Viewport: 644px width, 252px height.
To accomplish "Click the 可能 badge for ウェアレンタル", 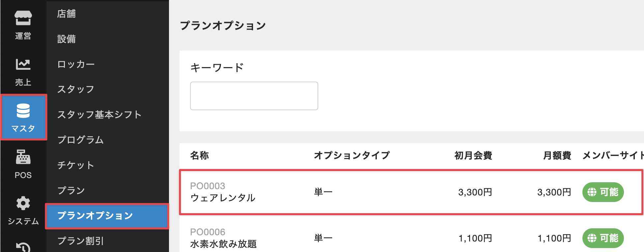I will pyautogui.click(x=603, y=192).
